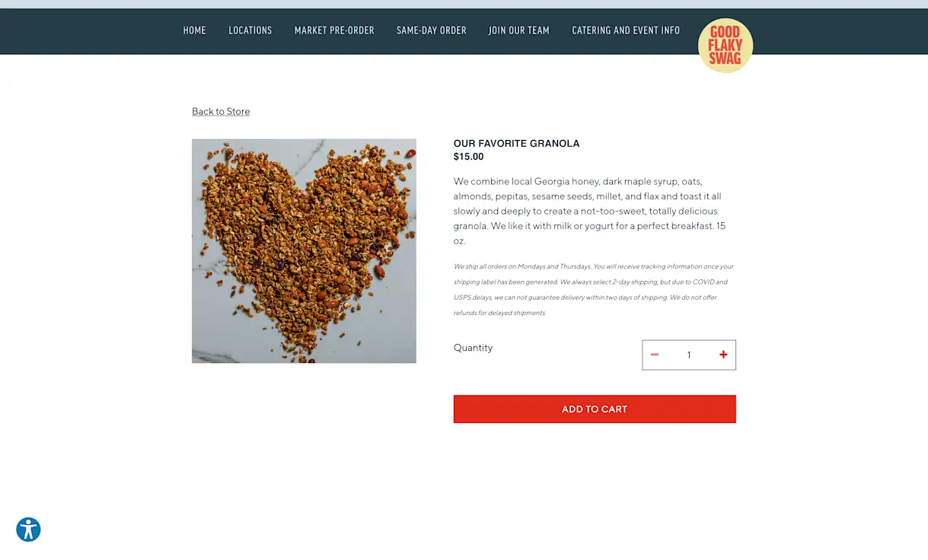The height and width of the screenshot is (560, 928).
Task: Decrease quantity with the minus icon
Action: click(x=654, y=355)
